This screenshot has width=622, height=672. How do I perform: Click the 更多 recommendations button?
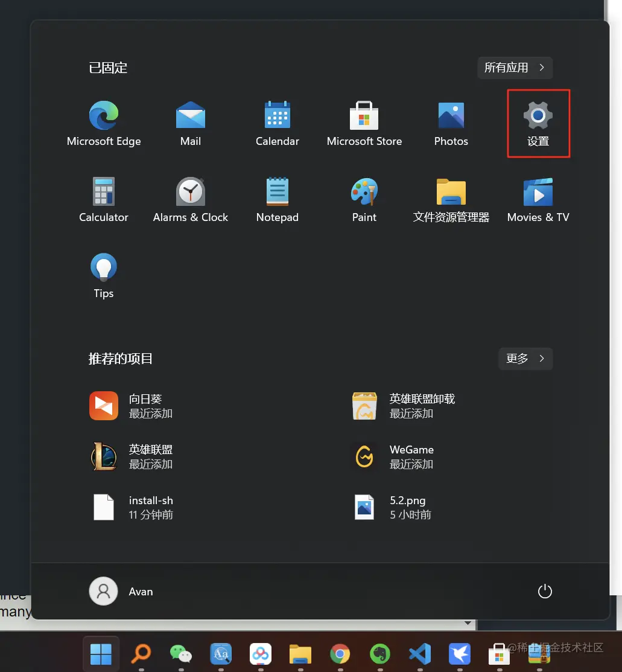[525, 358]
